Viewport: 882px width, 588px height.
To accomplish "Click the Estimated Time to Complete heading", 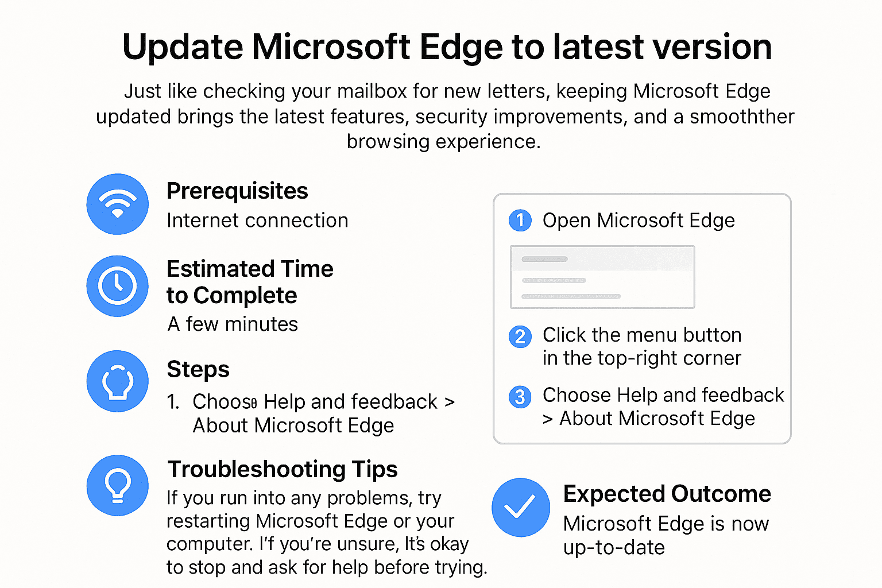I will (x=250, y=282).
